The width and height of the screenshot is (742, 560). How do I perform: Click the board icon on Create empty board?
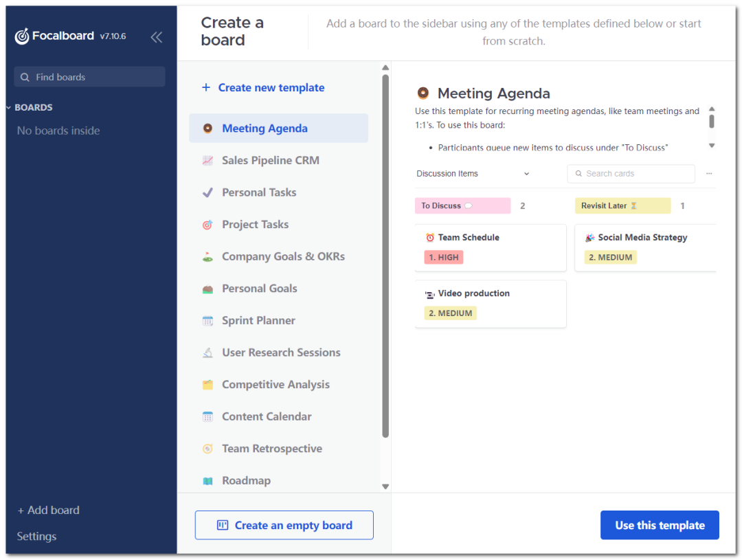point(223,525)
